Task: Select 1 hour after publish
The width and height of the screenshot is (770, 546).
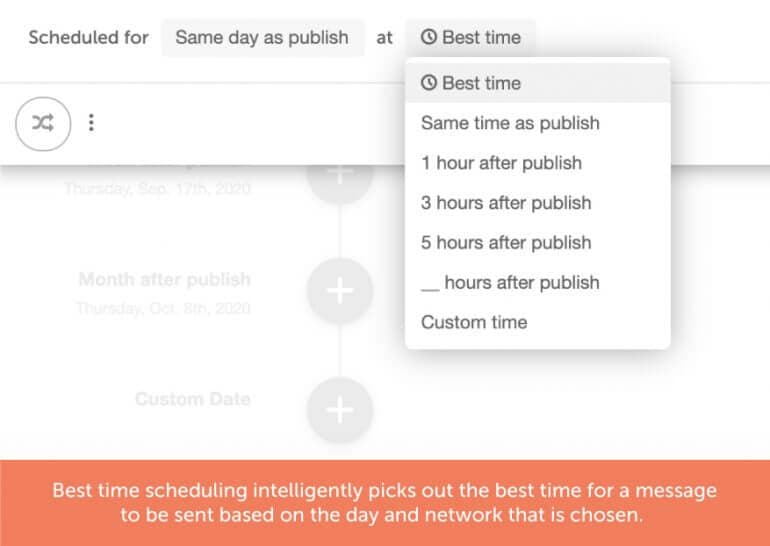Action: pos(538,163)
